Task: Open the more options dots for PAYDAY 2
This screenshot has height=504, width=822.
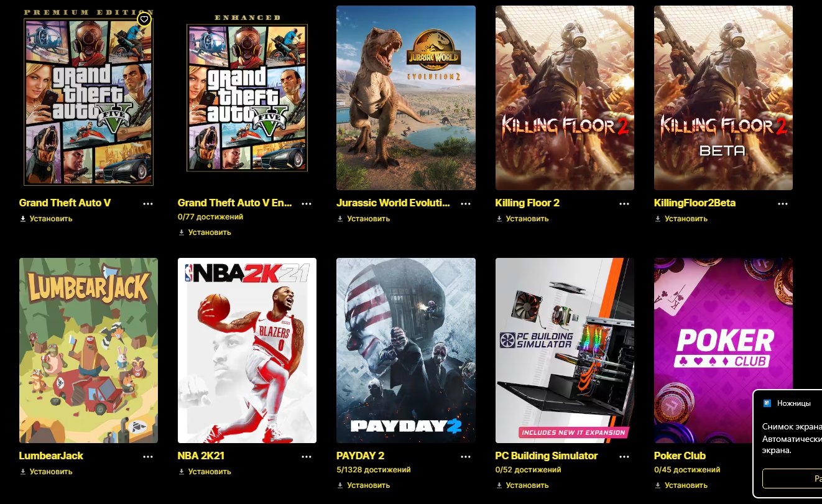Action: coord(466,457)
